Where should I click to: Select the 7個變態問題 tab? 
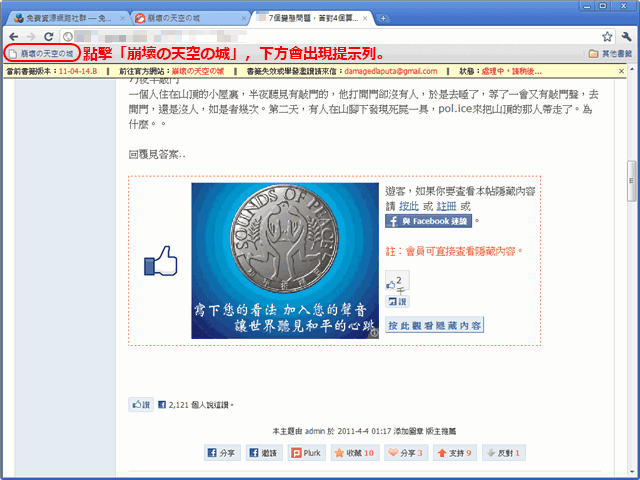311,18
